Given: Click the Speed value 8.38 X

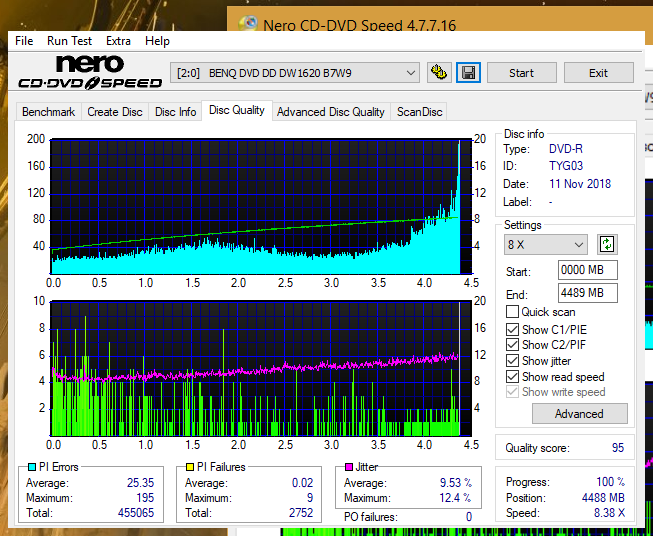Looking at the screenshot, I should (609, 513).
